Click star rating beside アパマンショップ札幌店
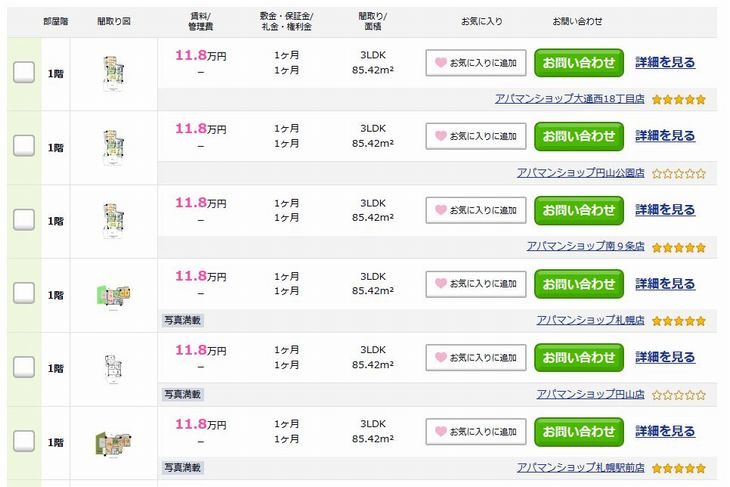 click(679, 321)
